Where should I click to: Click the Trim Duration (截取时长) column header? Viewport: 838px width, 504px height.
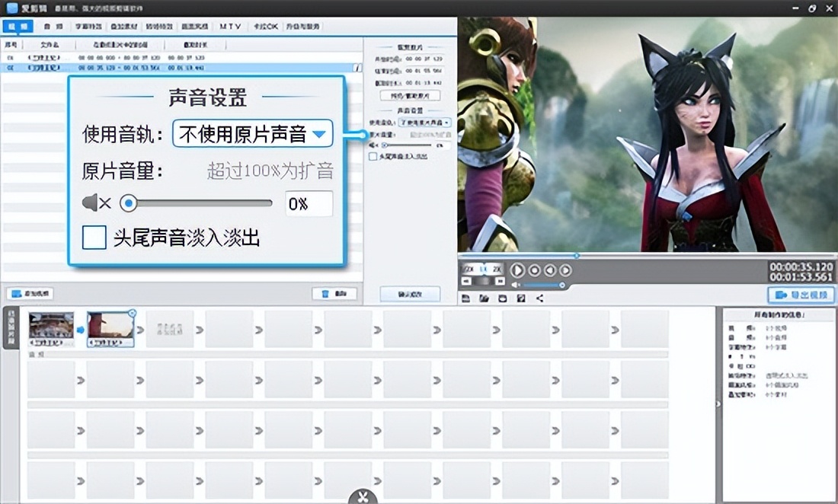pyautogui.click(x=195, y=45)
